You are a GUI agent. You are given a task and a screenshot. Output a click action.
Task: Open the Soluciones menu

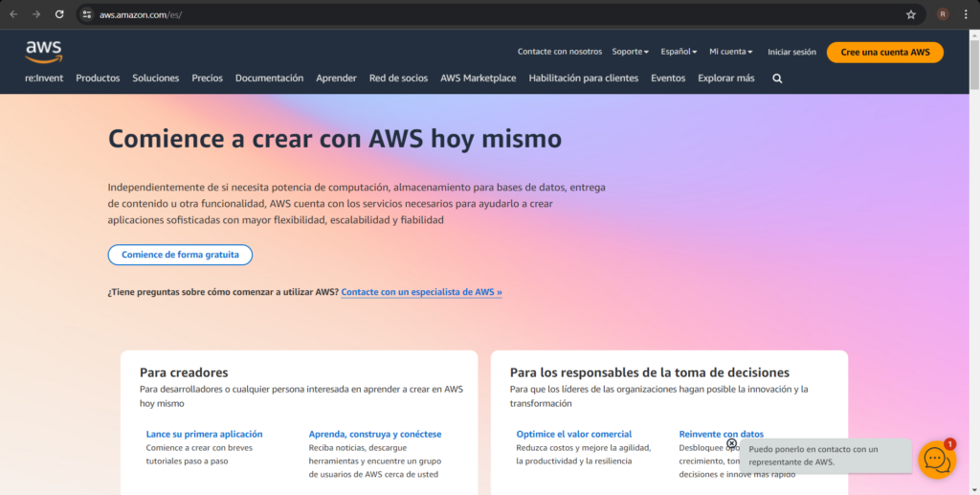156,79
